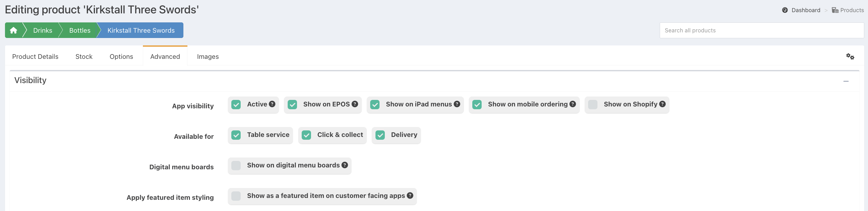The image size is (868, 211).
Task: Click help icon beside digital menu boards
Action: [344, 165]
